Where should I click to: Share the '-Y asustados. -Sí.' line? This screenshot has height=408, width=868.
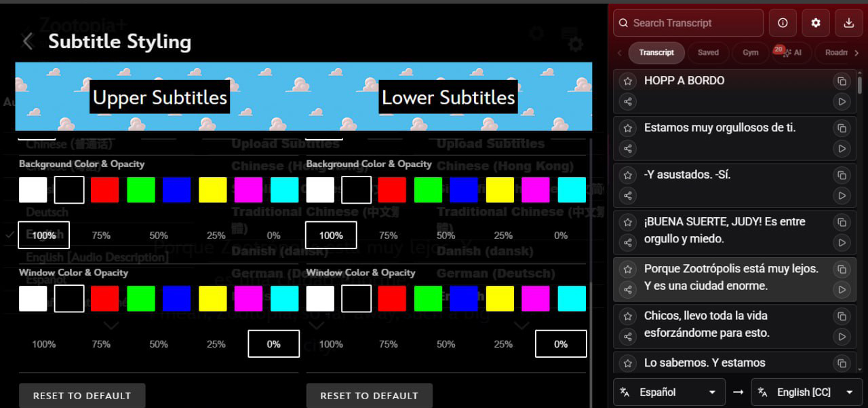click(628, 196)
